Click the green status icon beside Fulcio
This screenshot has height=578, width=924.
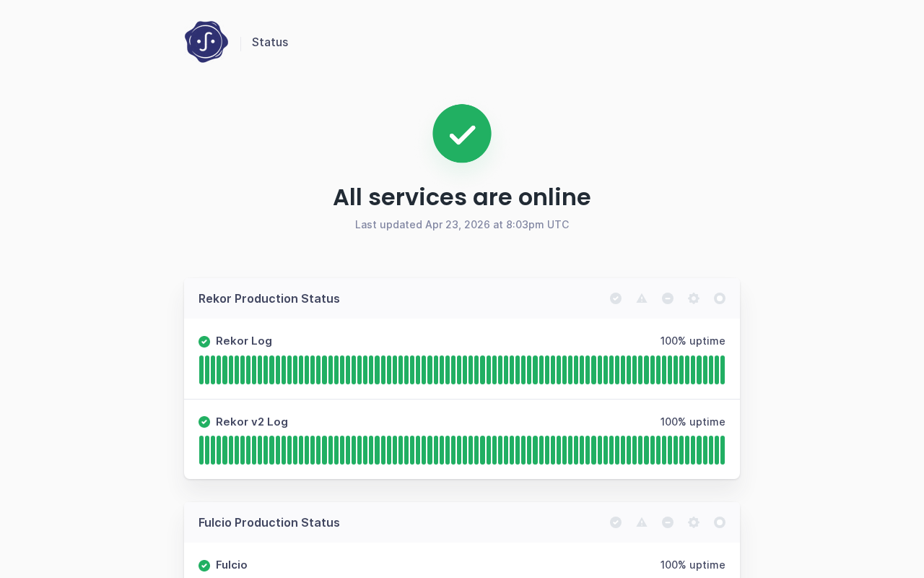(204, 566)
